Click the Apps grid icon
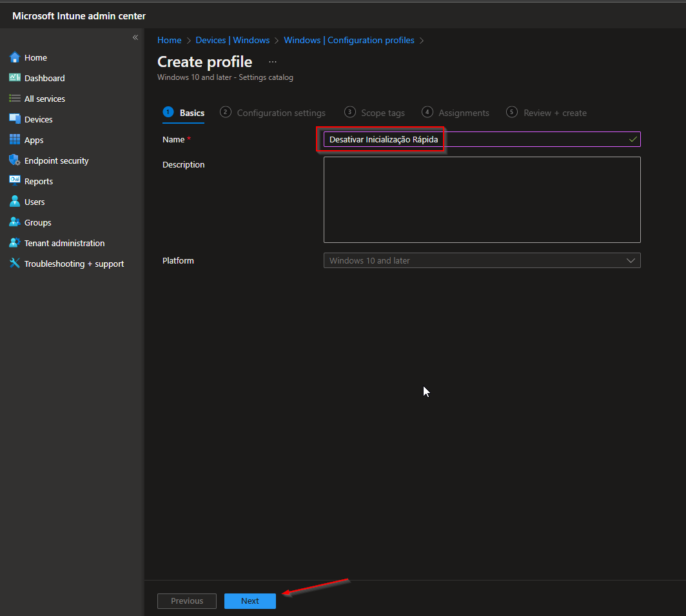Viewport: 686px width, 616px height. [x=14, y=139]
